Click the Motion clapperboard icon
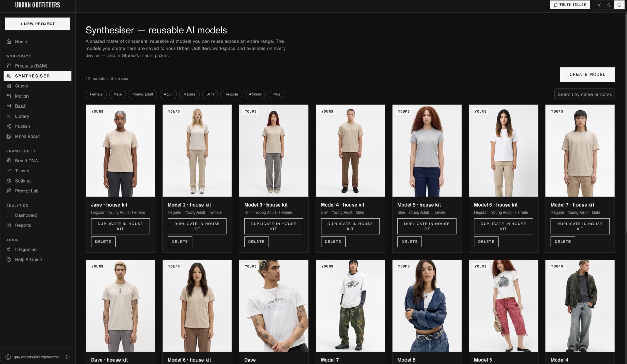 click(x=9, y=96)
